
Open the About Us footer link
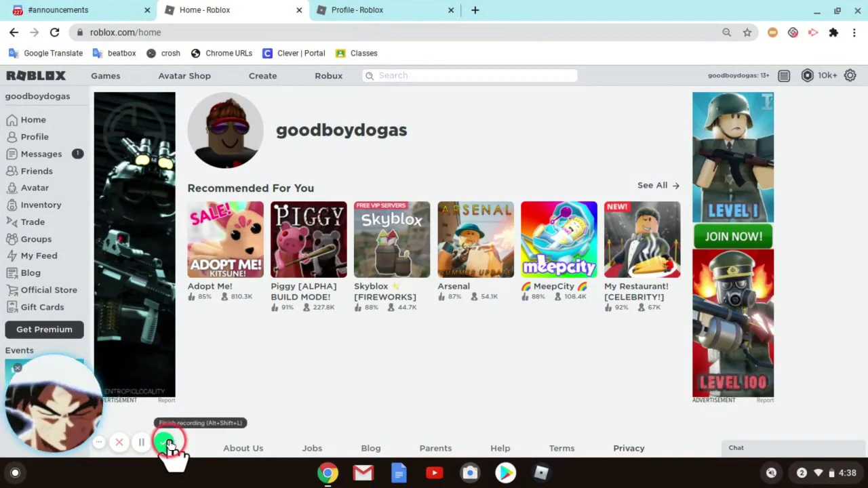[x=243, y=448]
